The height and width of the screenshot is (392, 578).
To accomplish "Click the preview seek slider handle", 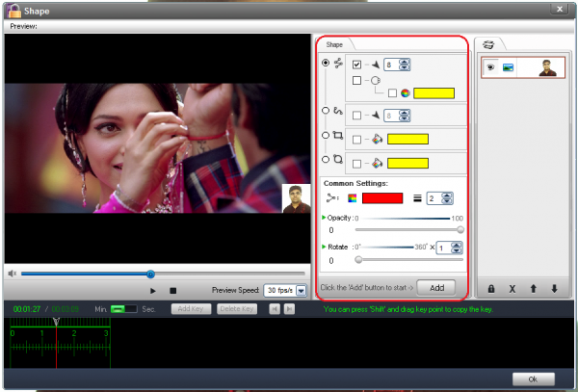I will (150, 274).
